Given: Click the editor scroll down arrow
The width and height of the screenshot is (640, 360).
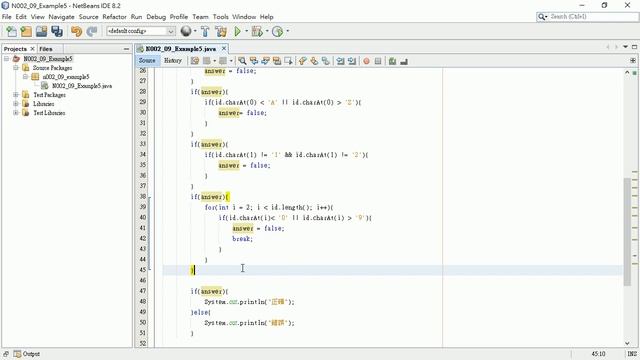Looking at the screenshot, I should coord(627,343).
